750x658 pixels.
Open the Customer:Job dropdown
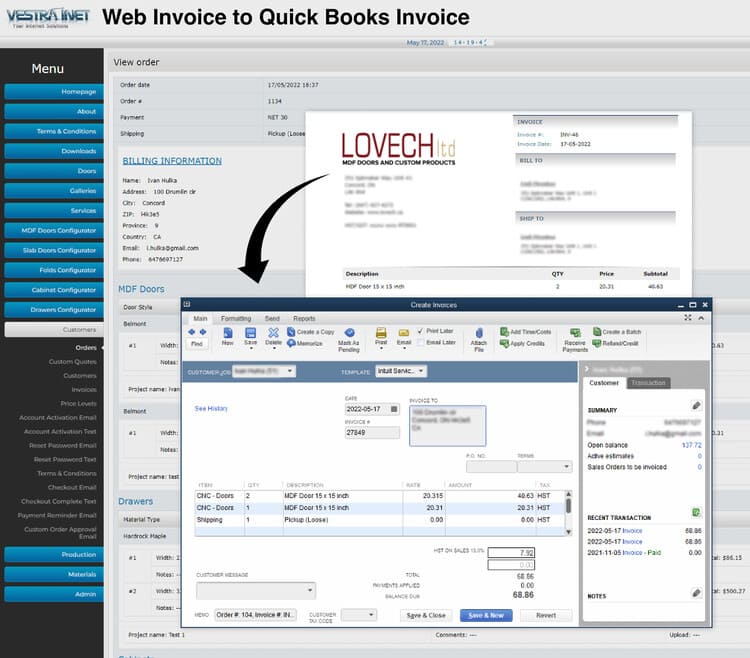click(x=290, y=371)
